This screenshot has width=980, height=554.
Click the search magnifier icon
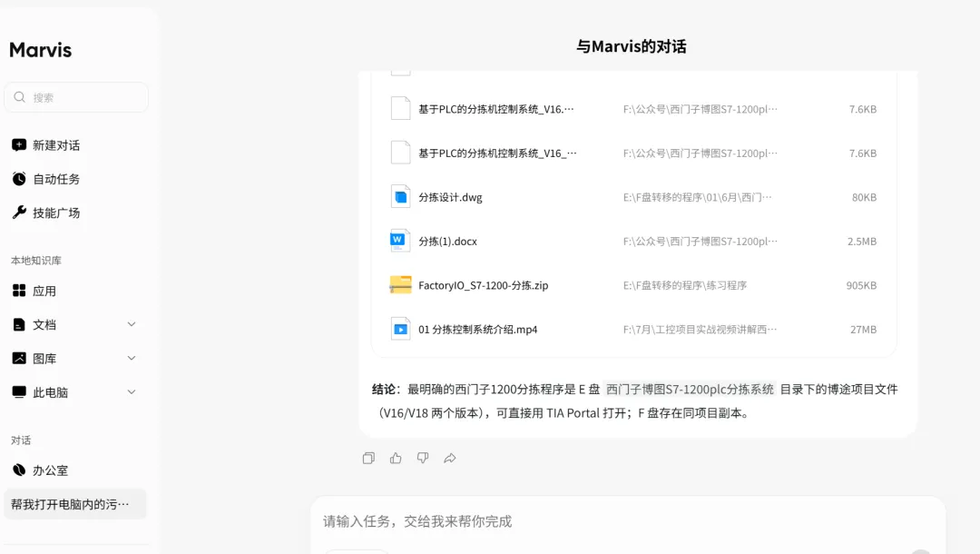click(19, 97)
